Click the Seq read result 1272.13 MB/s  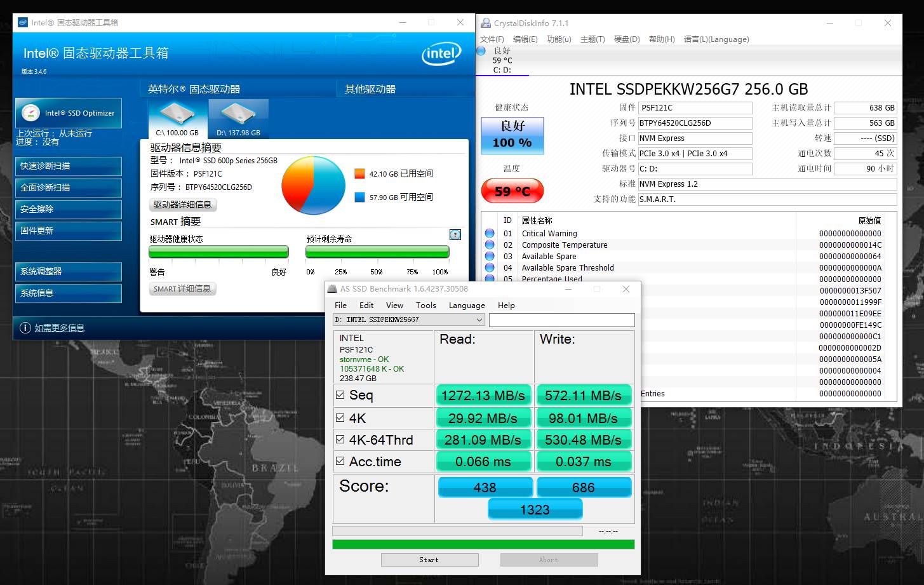[x=483, y=395]
